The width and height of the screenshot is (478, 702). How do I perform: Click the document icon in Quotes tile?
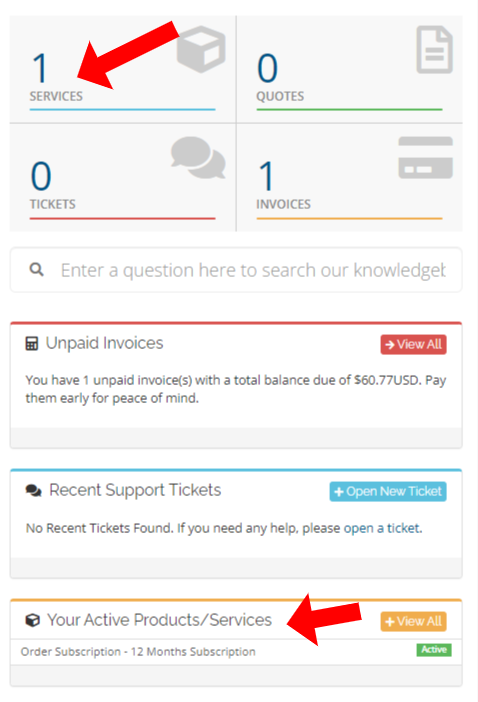[x=434, y=49]
